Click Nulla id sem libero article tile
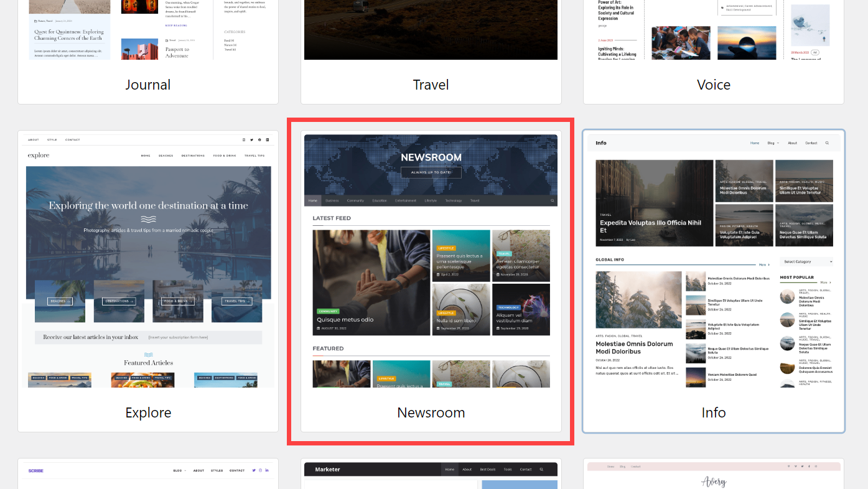868x489 pixels. tap(460, 309)
